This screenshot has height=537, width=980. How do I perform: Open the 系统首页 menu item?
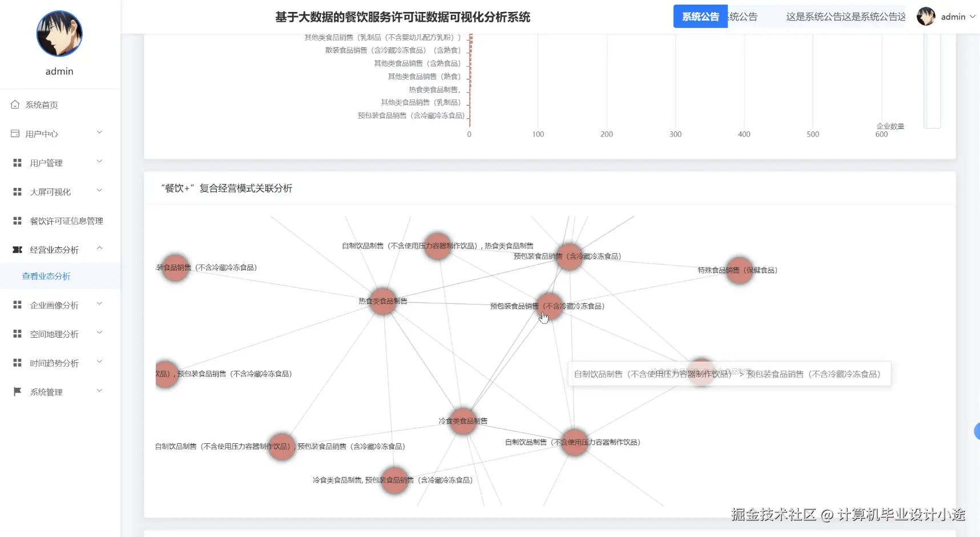click(41, 105)
